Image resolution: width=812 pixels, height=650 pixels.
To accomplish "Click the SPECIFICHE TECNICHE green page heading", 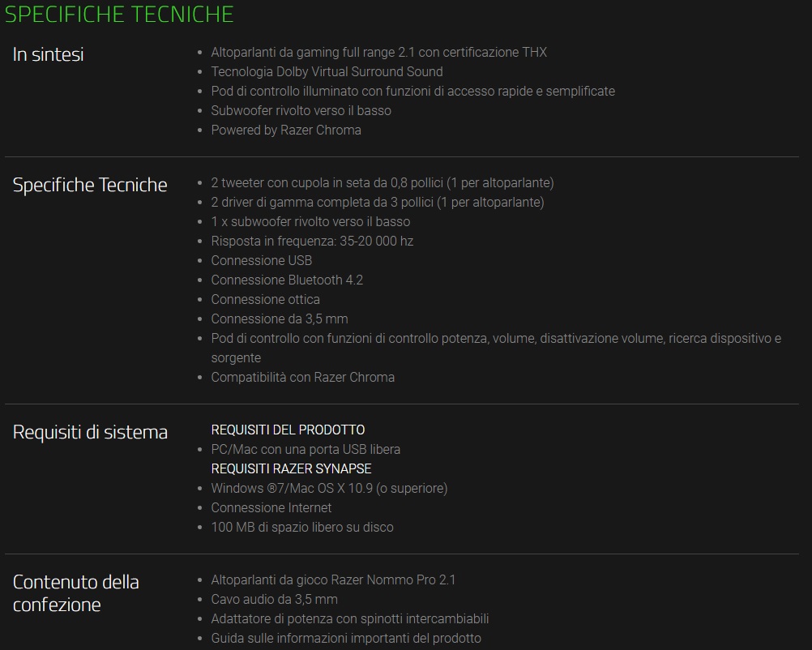I will [x=120, y=15].
